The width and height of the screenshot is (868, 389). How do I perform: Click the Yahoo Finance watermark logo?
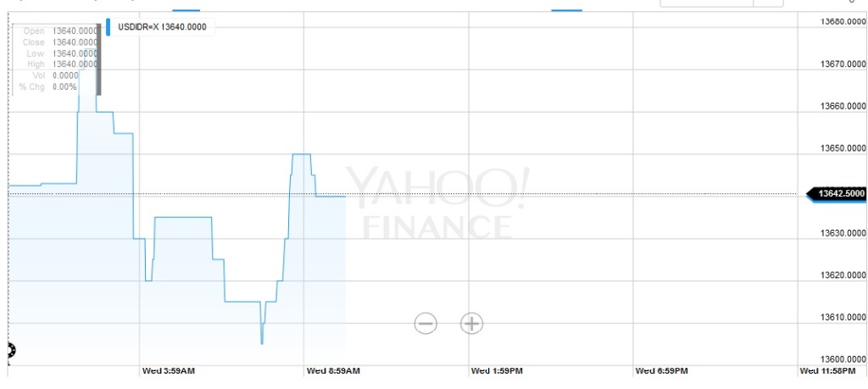pos(438,203)
